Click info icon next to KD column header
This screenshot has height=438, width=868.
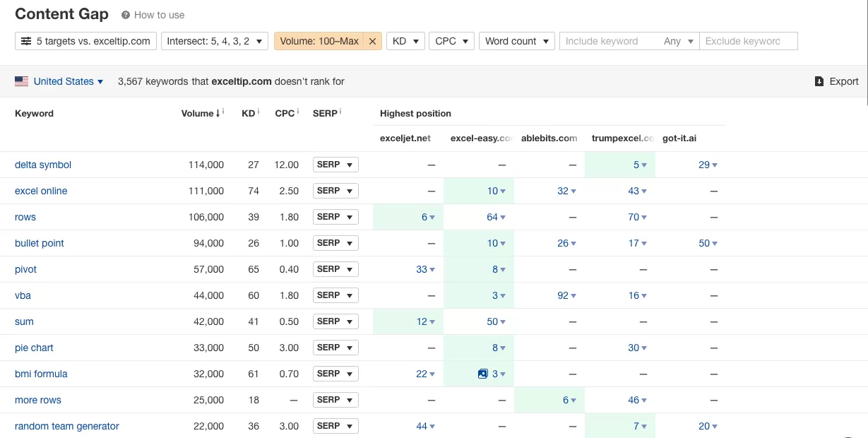258,112
